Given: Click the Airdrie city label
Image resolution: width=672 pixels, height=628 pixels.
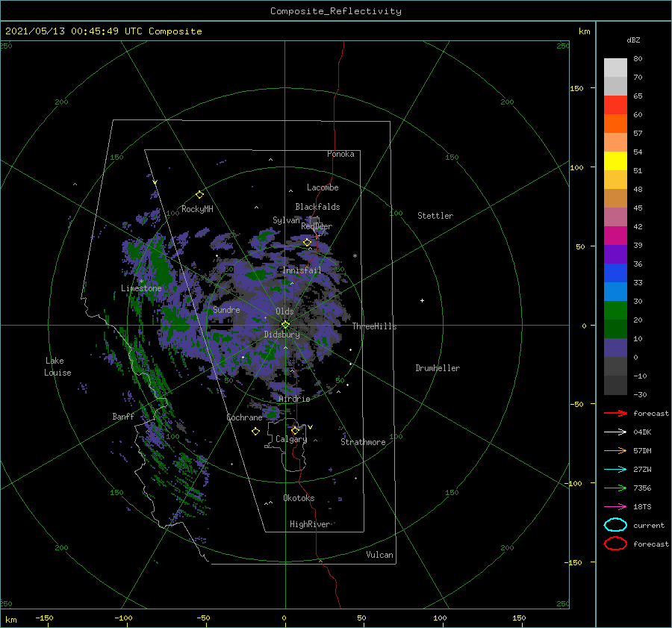Looking at the screenshot, I should 294,399.
